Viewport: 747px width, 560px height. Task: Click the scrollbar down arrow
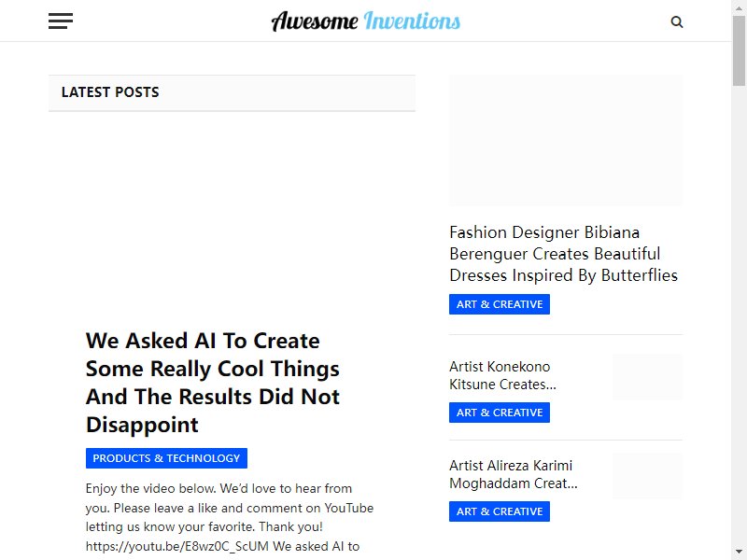pyautogui.click(x=739, y=553)
